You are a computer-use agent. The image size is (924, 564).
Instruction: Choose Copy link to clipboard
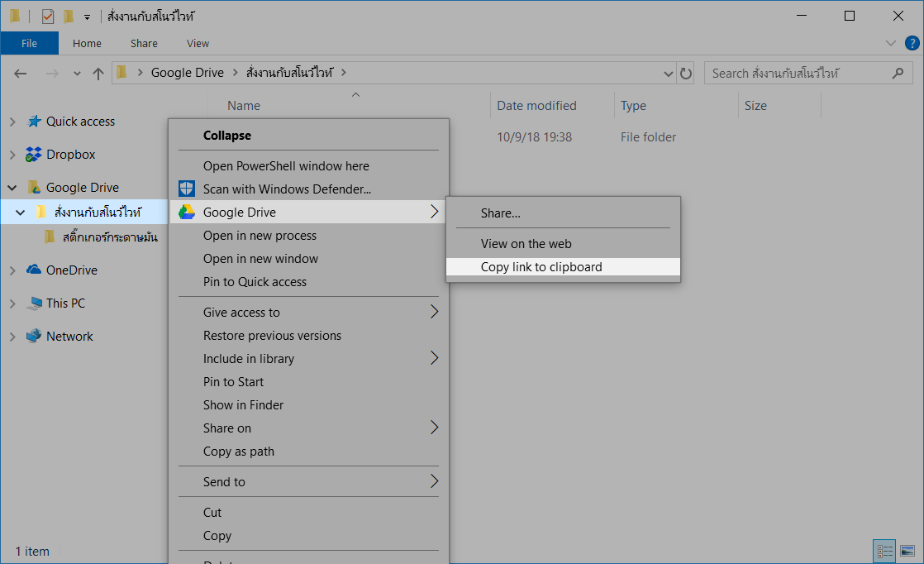[x=564, y=267]
